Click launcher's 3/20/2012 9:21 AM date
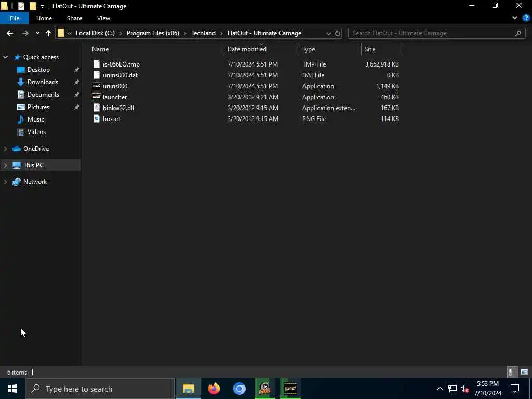Viewport: 532px width, 399px height. pyautogui.click(x=253, y=97)
